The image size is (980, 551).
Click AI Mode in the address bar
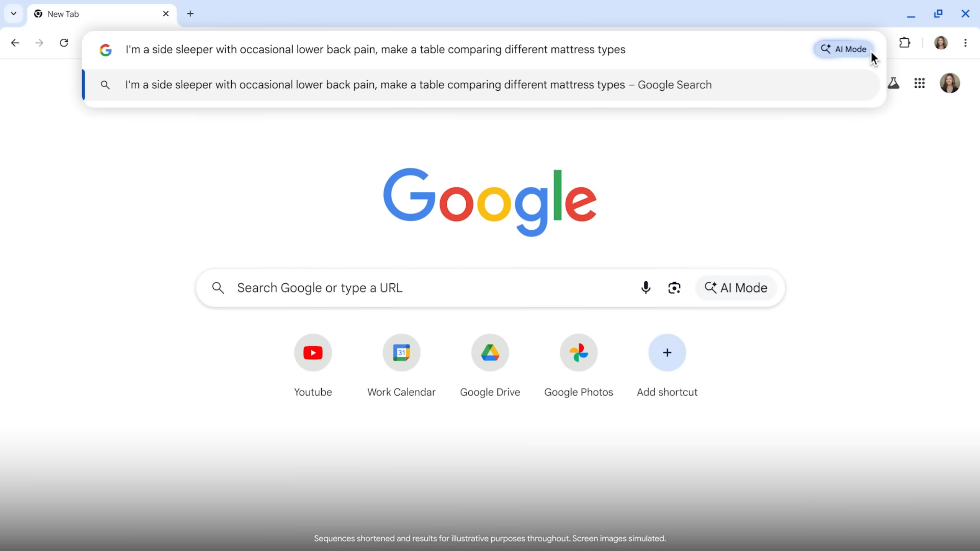(843, 49)
